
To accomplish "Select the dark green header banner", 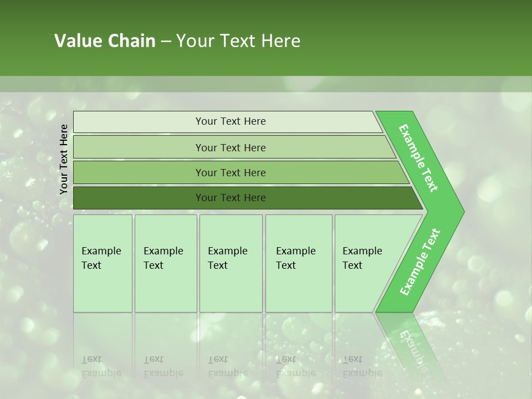I will tap(266, 38).
